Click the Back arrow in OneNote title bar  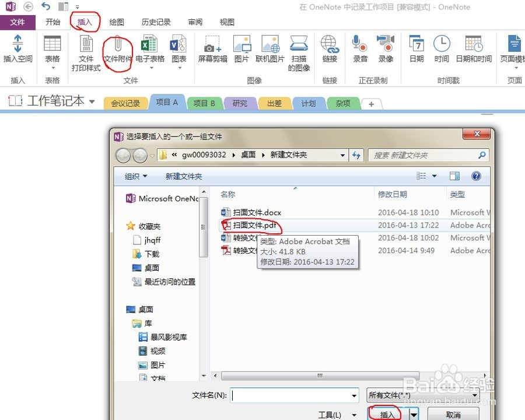tap(28, 6)
